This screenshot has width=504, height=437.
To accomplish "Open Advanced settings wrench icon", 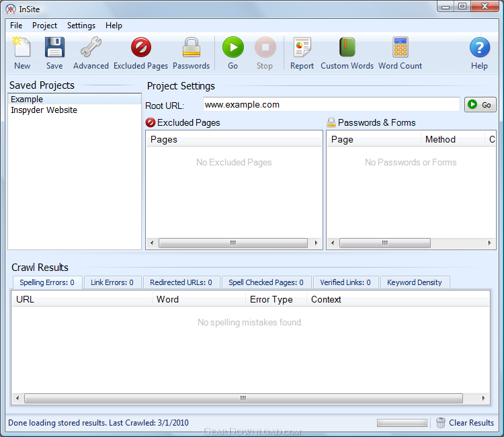I will (91, 48).
